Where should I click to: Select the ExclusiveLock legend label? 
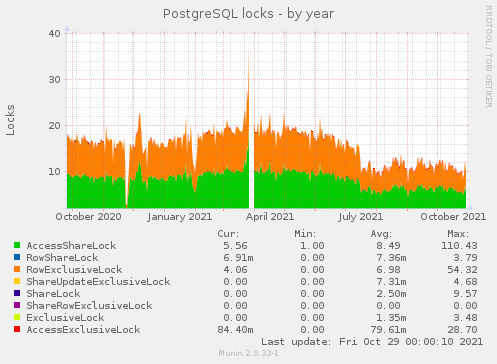(65, 318)
